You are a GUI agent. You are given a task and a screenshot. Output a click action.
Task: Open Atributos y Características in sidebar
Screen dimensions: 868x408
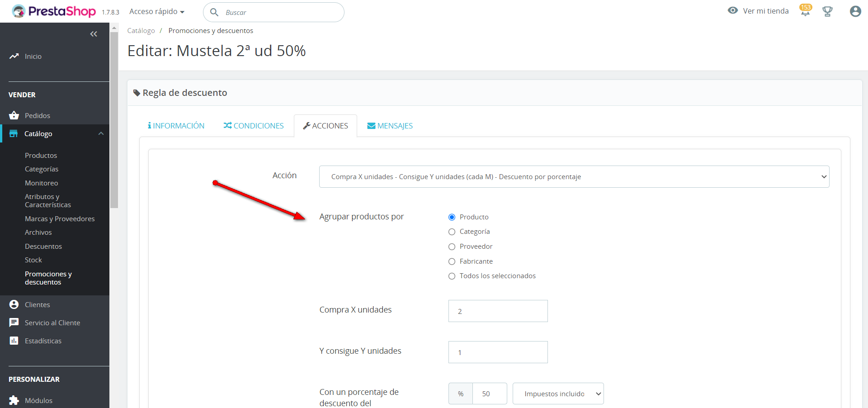click(48, 200)
